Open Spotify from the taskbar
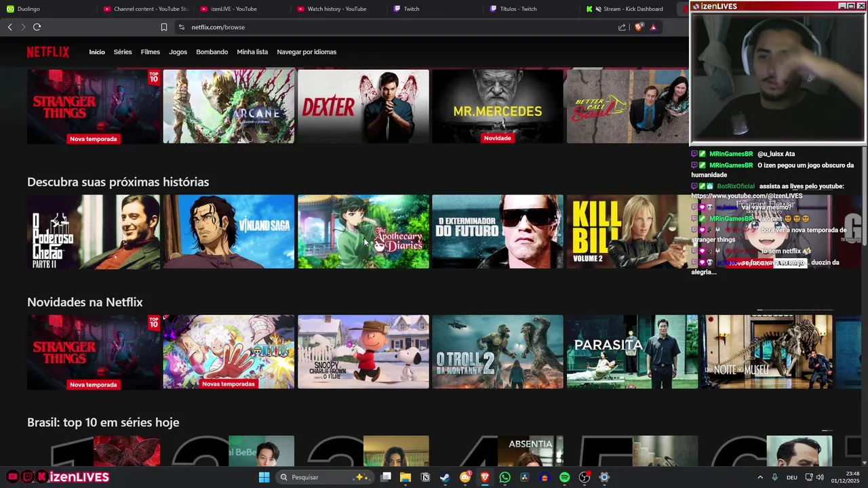 (x=564, y=477)
